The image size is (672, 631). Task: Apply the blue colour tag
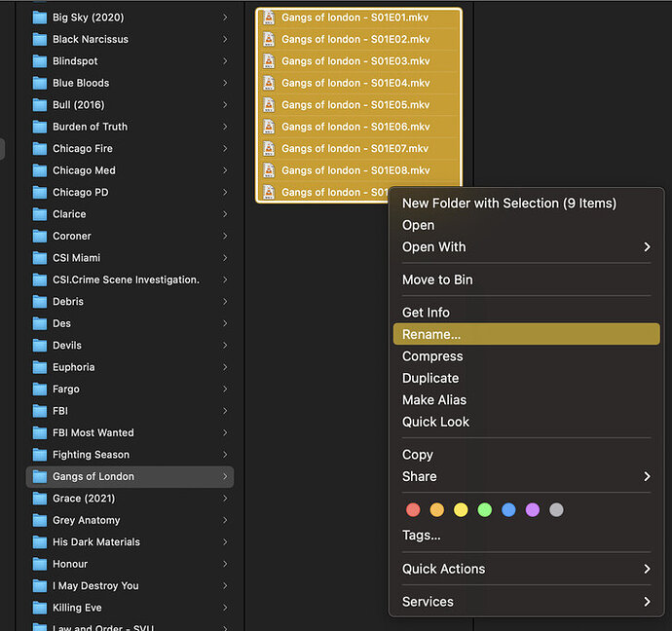pyautogui.click(x=508, y=509)
